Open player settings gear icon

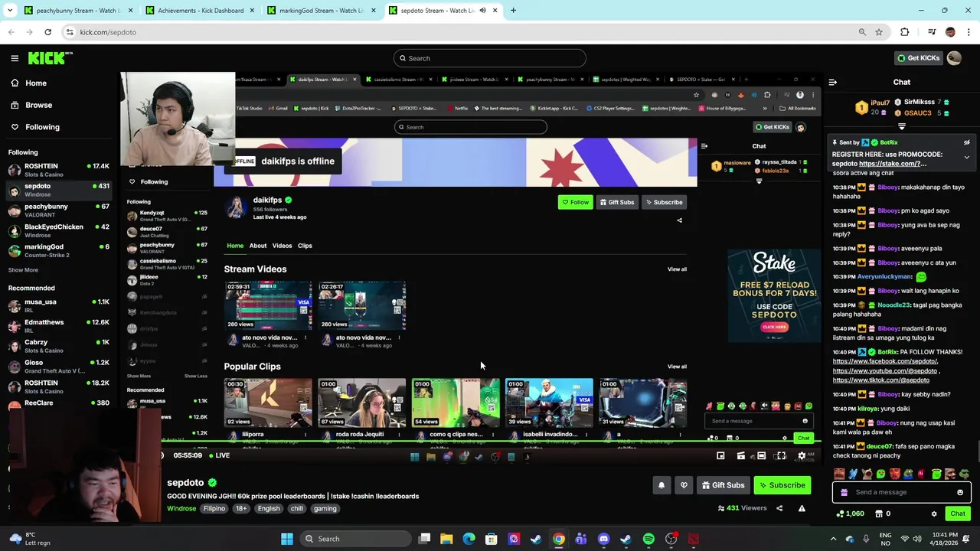802,456
